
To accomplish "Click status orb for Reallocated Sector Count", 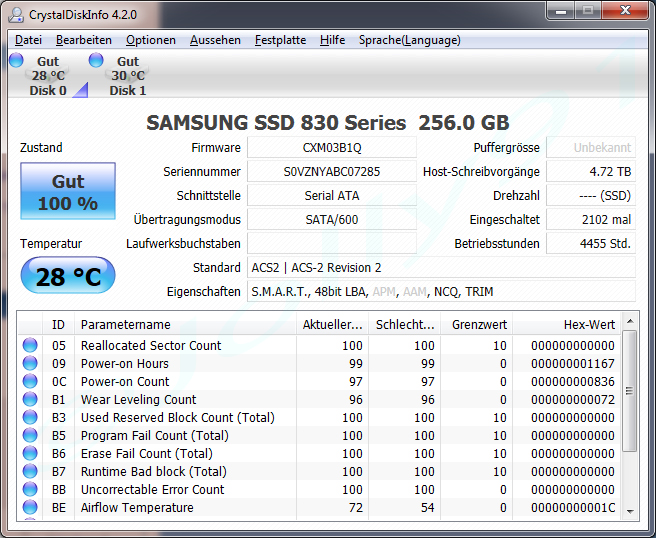I will coord(30,345).
